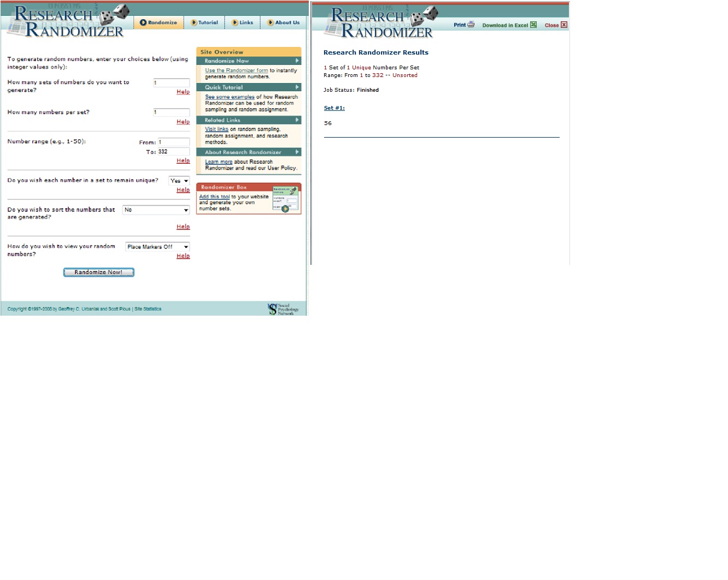Click the Set #1 link
This screenshot has width=728, height=580.
coord(334,108)
